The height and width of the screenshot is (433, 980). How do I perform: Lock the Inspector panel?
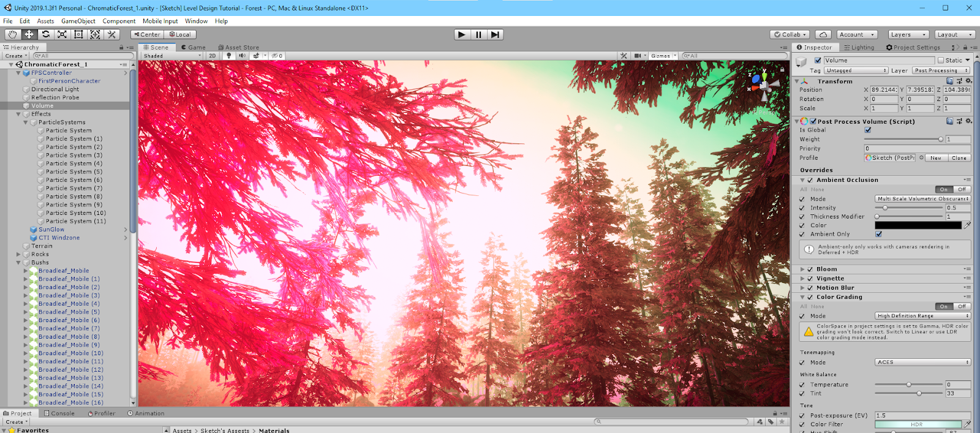point(965,47)
